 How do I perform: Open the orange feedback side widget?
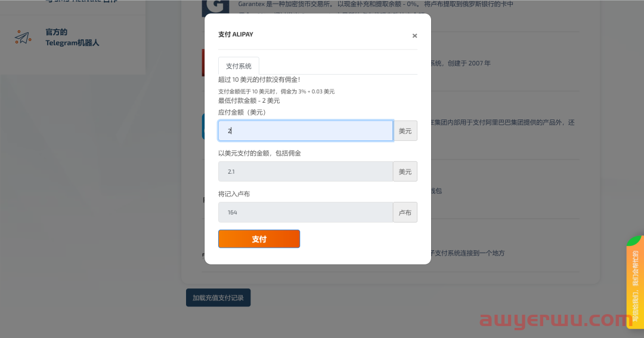click(635, 282)
